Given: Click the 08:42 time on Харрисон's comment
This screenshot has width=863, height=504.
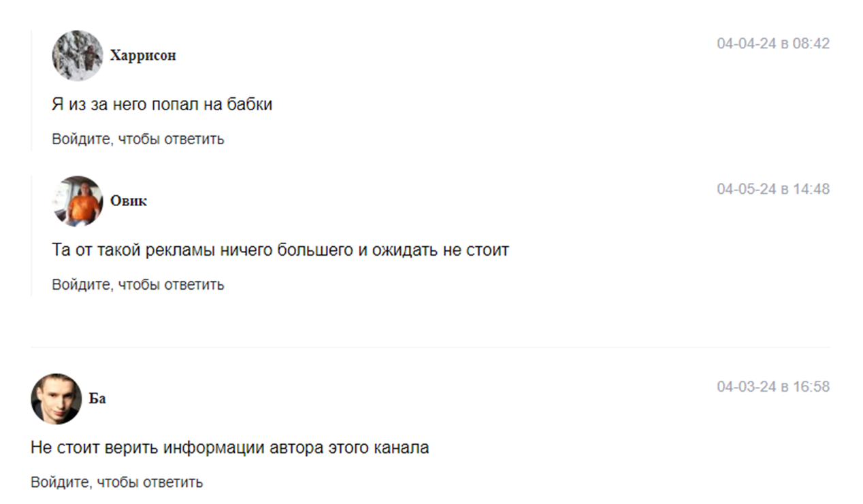Looking at the screenshot, I should [x=811, y=44].
